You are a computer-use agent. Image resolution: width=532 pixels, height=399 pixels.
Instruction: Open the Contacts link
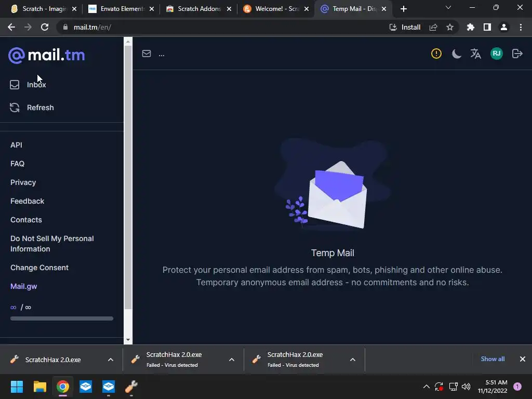point(26,220)
